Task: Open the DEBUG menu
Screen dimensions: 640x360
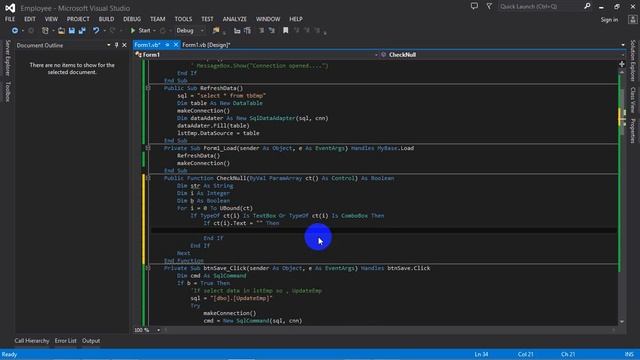Action: pos(132,19)
